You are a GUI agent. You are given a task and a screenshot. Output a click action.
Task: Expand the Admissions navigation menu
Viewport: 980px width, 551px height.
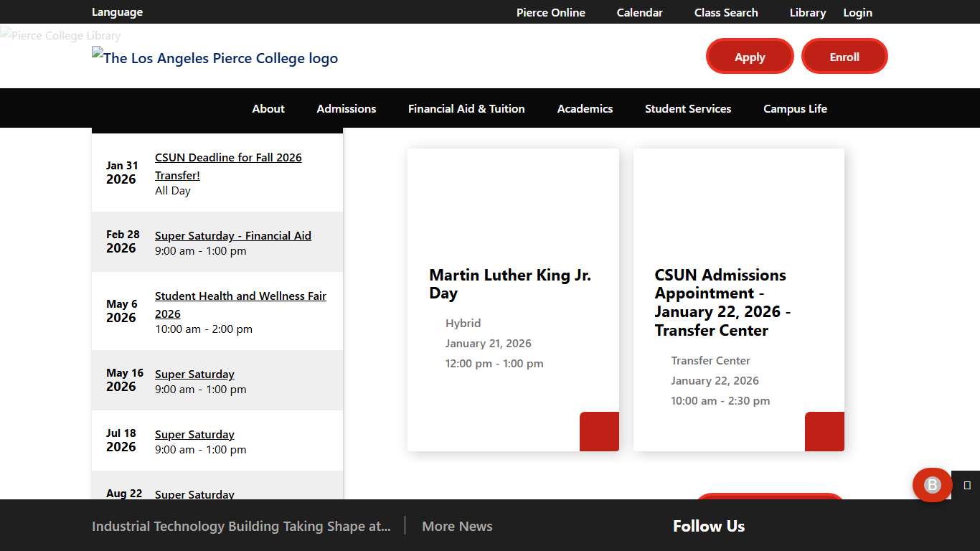[346, 108]
